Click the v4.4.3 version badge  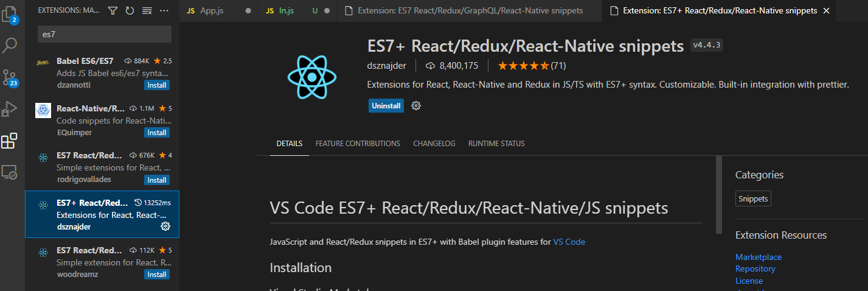coord(706,46)
